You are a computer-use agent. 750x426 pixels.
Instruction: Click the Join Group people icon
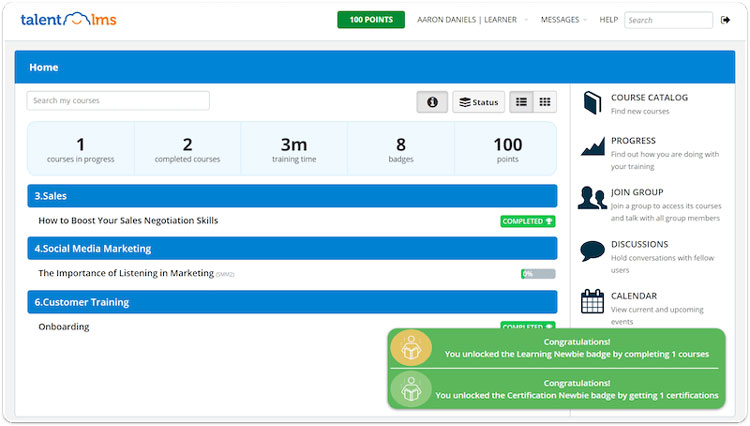point(592,198)
